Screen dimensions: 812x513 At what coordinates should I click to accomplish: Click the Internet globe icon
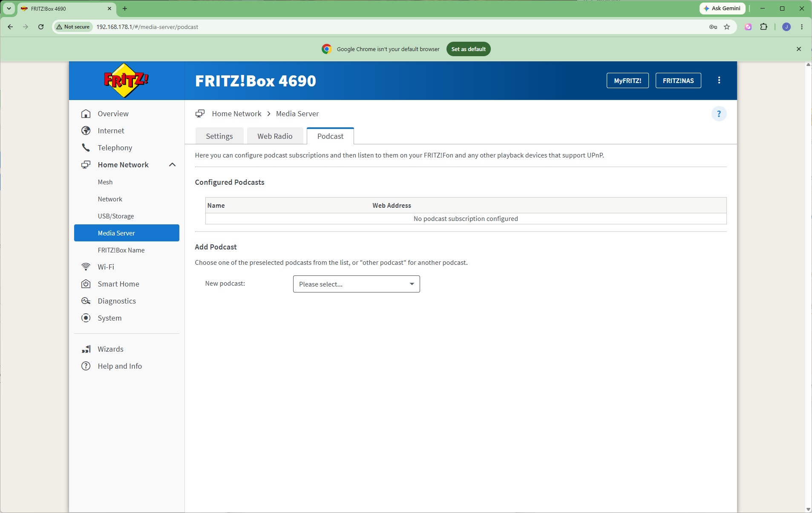pyautogui.click(x=86, y=131)
